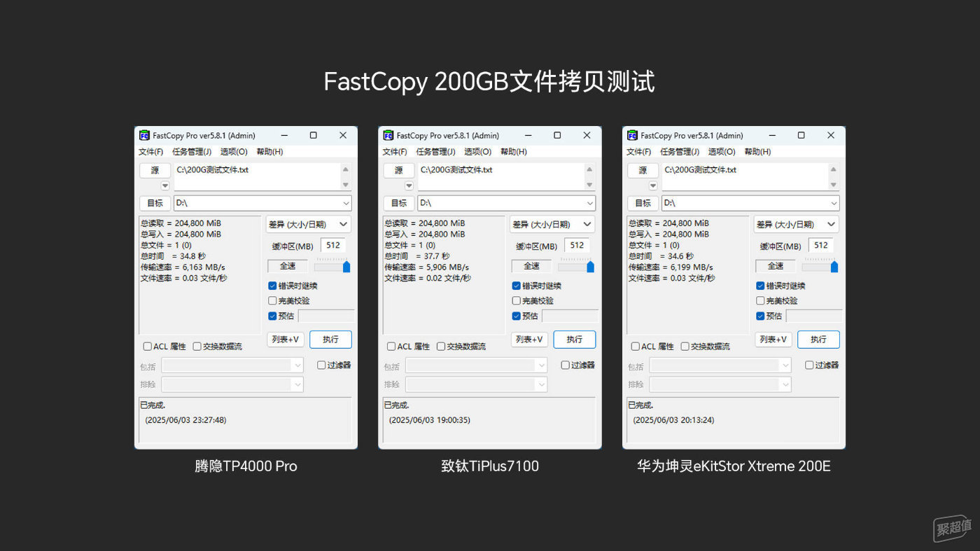Screen dimensions: 980x551
Task: Check ACL 属性 in eKitStor window
Action: point(636,346)
